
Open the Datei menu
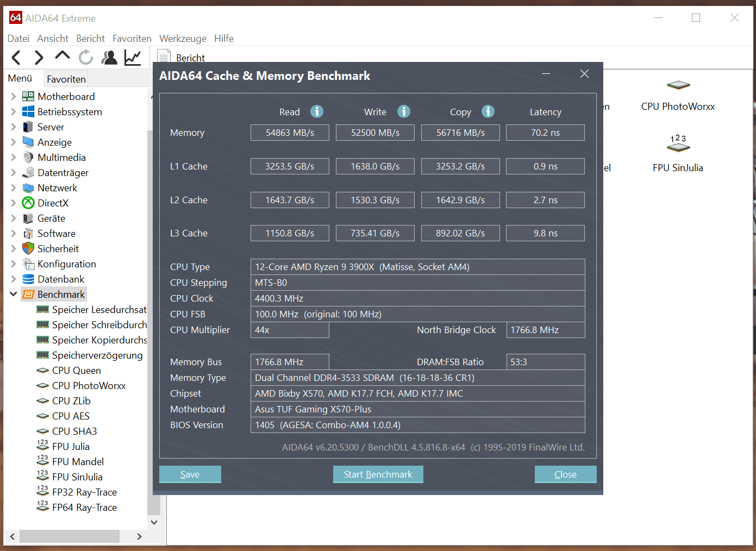coord(18,38)
